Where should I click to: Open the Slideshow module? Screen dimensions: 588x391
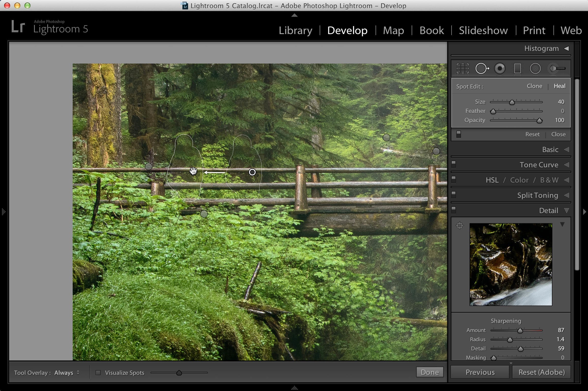tap(483, 31)
